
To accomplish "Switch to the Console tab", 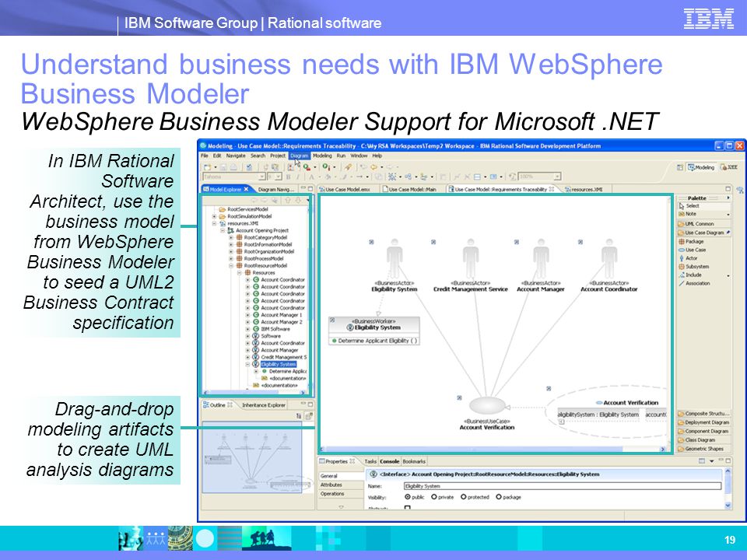I will click(390, 461).
